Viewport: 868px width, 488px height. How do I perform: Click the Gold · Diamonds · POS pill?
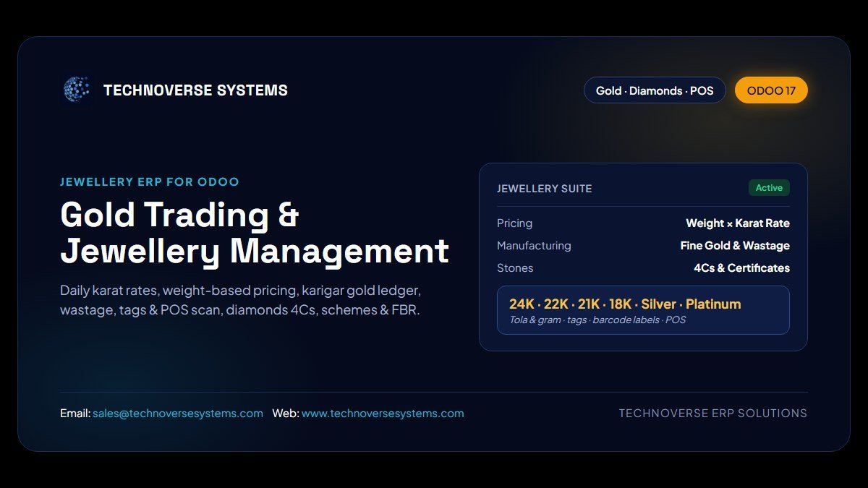[655, 90]
